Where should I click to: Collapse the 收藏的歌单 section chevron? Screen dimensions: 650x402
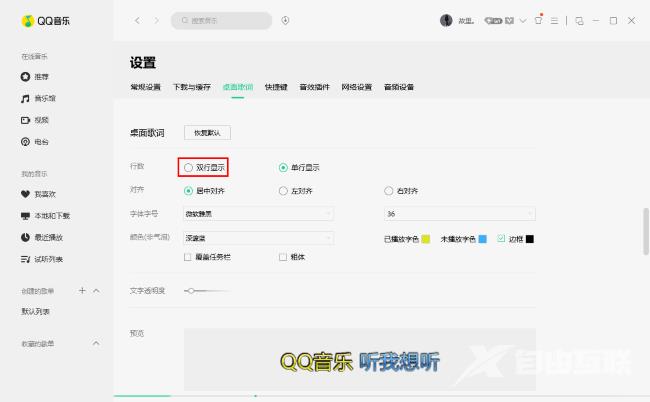[96, 343]
